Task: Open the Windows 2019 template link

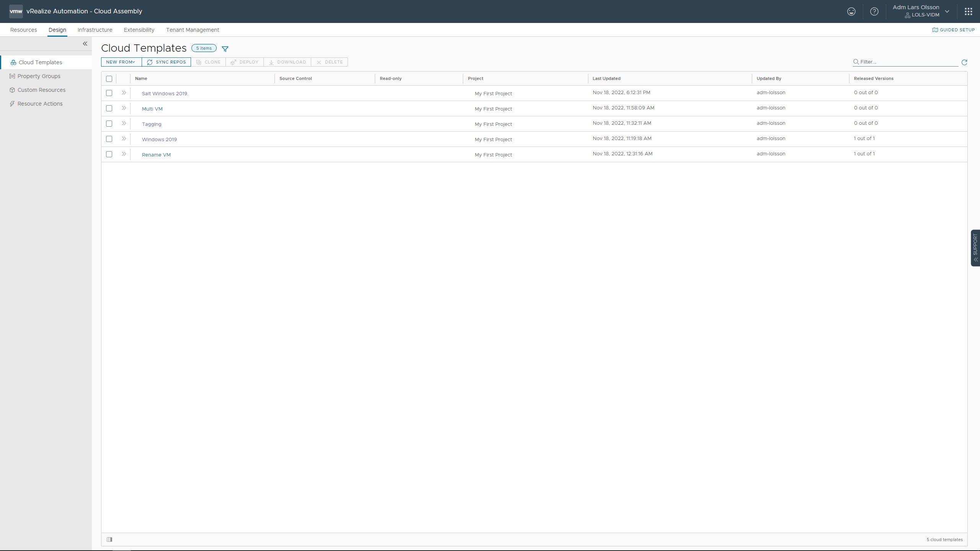Action: point(159,139)
